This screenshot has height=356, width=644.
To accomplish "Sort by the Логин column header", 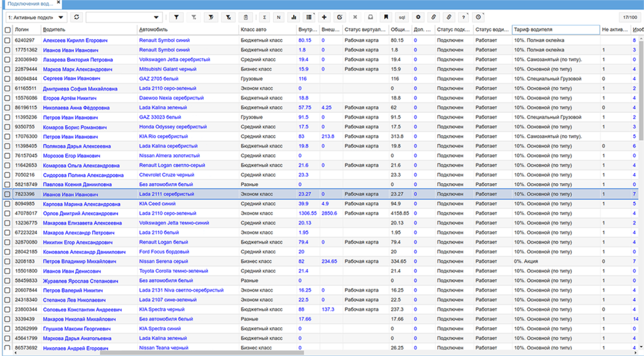I will (x=26, y=30).
